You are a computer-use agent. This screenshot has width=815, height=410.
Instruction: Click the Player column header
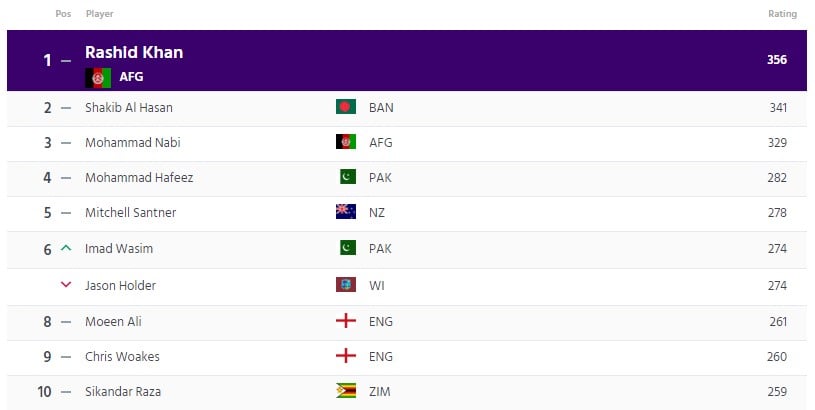(99, 14)
